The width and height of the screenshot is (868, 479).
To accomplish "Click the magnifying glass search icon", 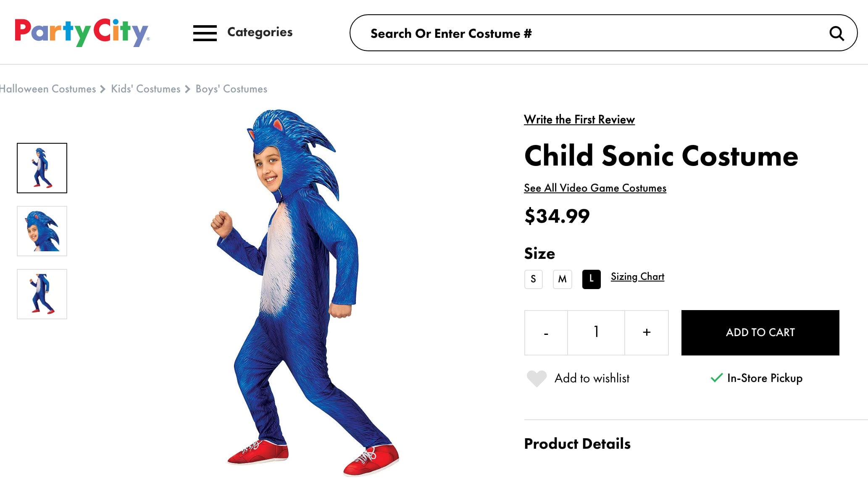I will (836, 33).
